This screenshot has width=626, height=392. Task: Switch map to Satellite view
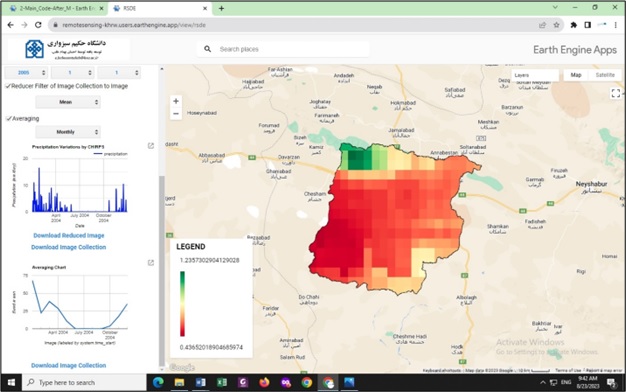(605, 75)
